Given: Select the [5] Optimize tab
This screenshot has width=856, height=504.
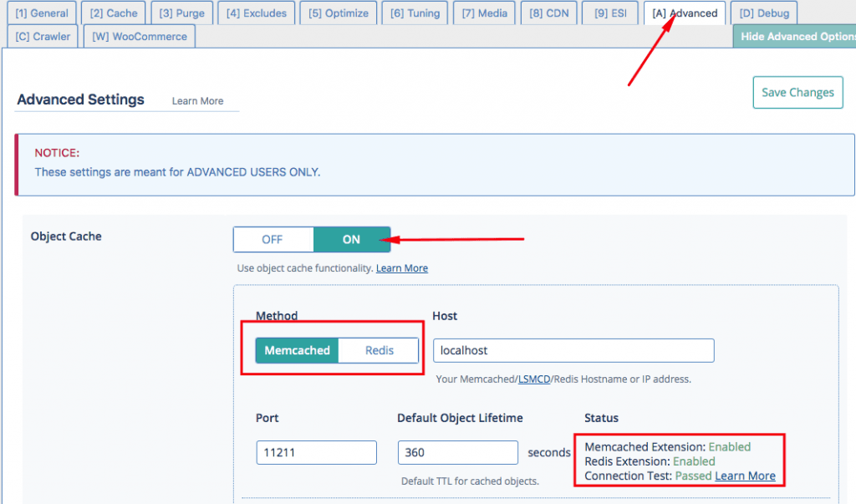Looking at the screenshot, I should pos(338,13).
